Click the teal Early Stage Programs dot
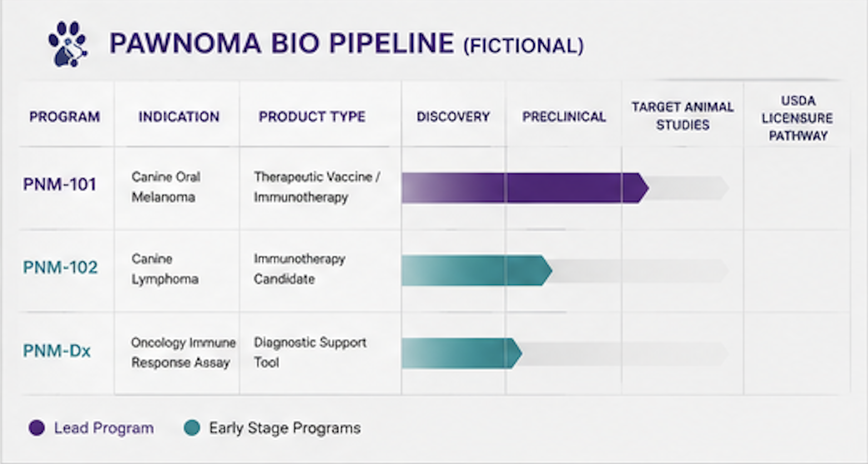The width and height of the screenshot is (868, 464). point(192,428)
